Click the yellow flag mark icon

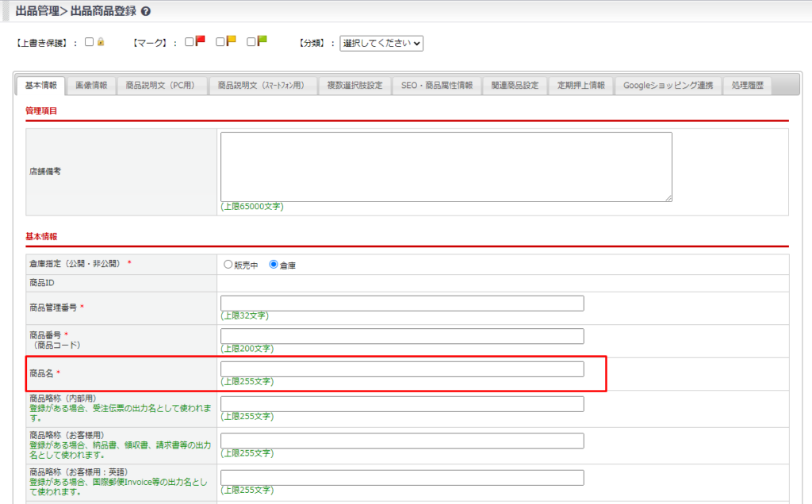231,40
